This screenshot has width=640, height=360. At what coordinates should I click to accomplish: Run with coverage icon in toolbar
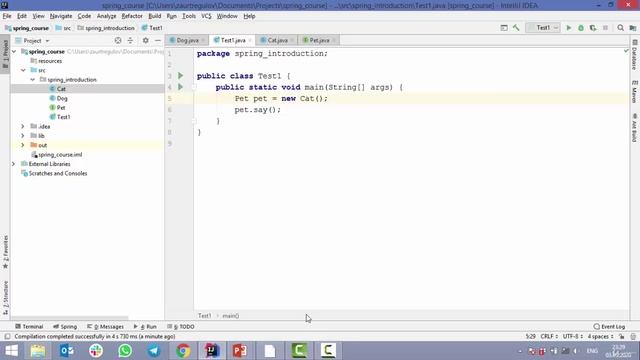593,28
